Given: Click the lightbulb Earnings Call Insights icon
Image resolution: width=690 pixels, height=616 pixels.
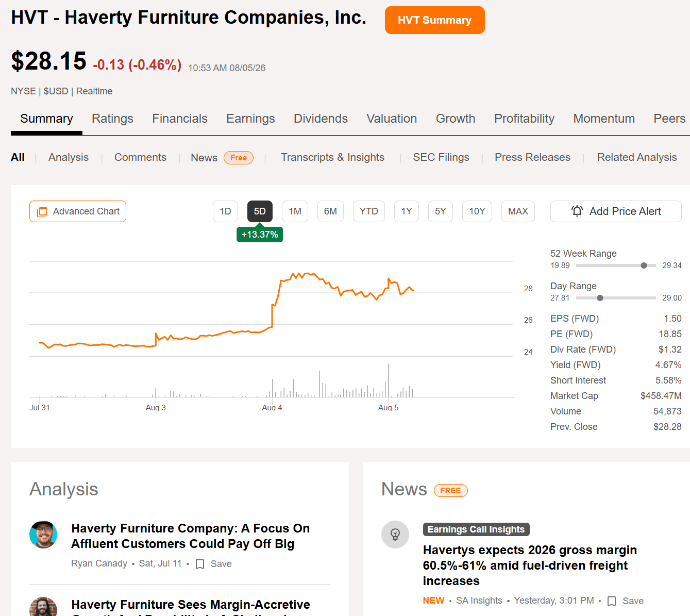Looking at the screenshot, I should click(x=395, y=535).
